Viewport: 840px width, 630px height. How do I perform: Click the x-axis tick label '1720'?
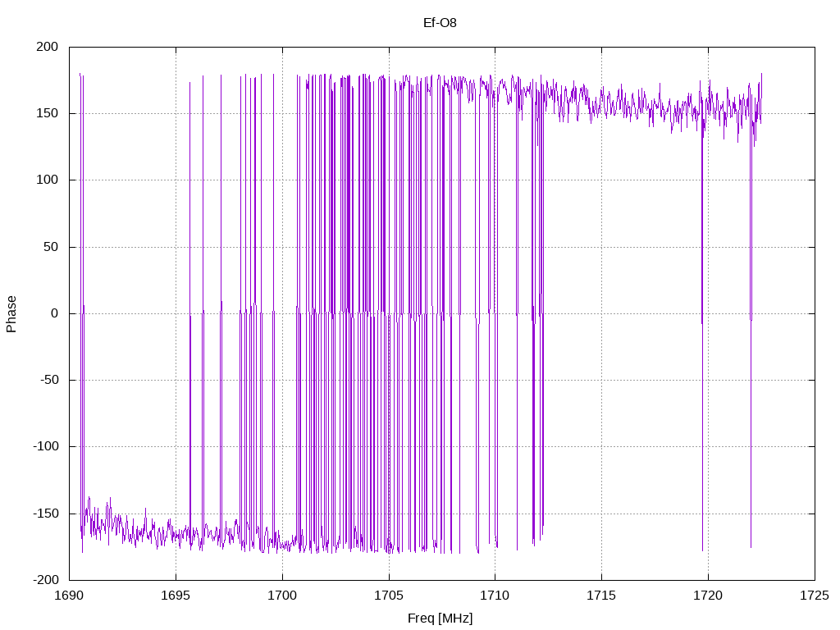tap(708, 596)
